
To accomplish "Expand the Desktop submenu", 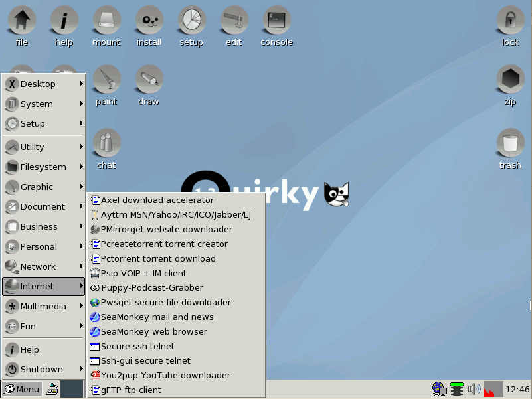I will pyautogui.click(x=44, y=84).
